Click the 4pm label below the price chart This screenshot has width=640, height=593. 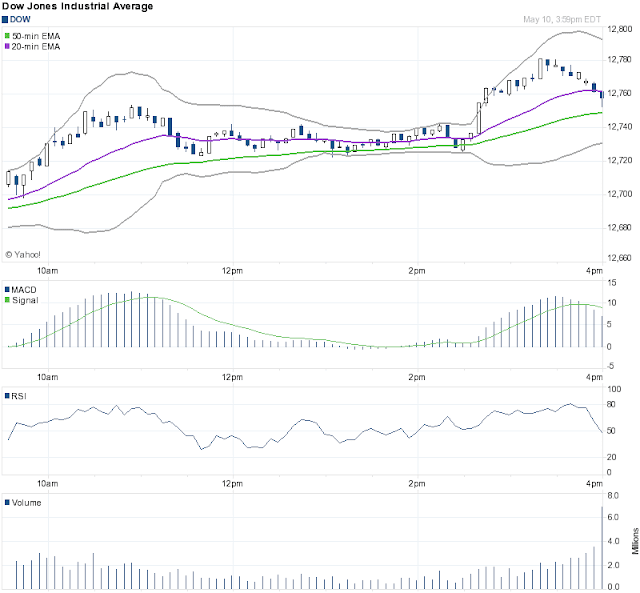click(x=594, y=271)
